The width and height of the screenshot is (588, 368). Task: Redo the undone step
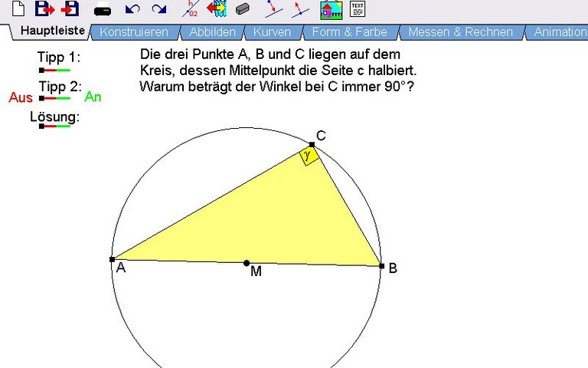pos(159,9)
